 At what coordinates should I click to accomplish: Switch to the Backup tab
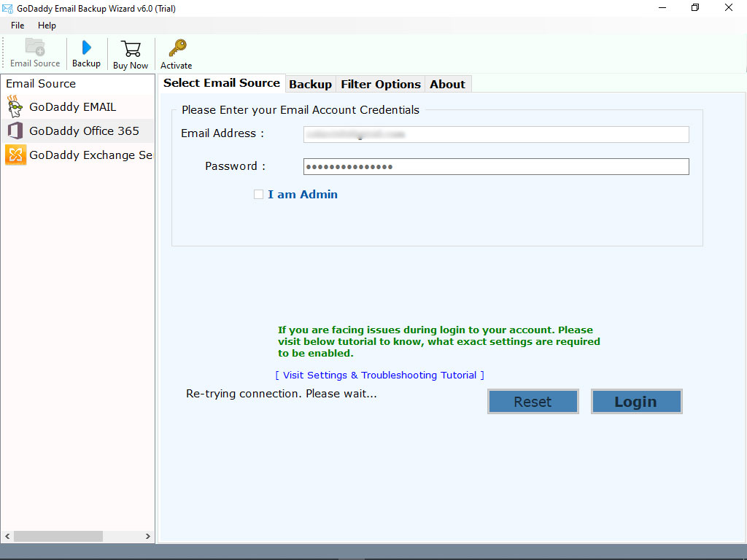[310, 85]
